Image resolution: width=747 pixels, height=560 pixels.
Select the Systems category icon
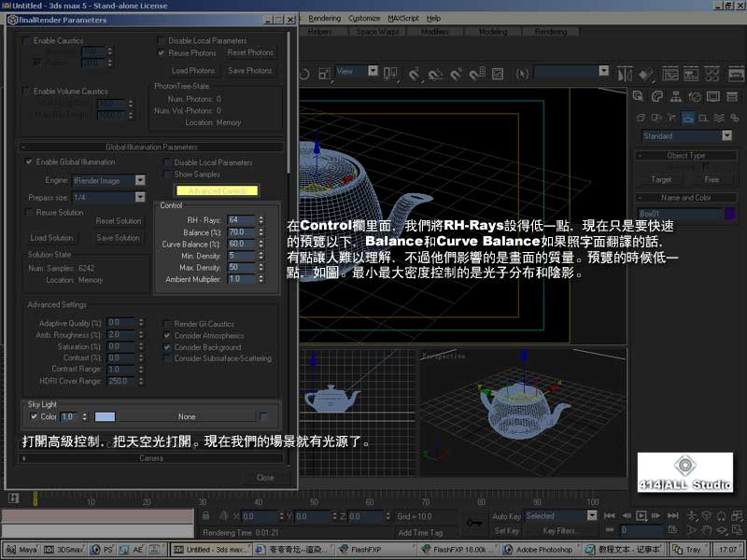pyautogui.click(x=734, y=118)
